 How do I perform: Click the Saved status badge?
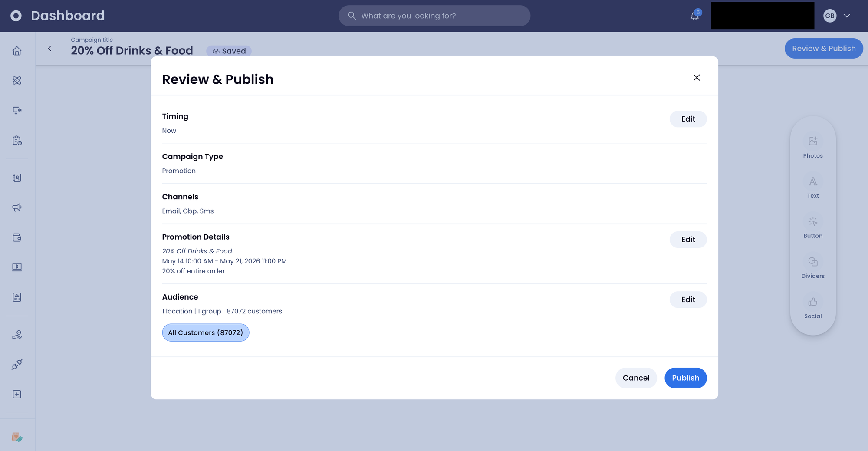click(229, 51)
